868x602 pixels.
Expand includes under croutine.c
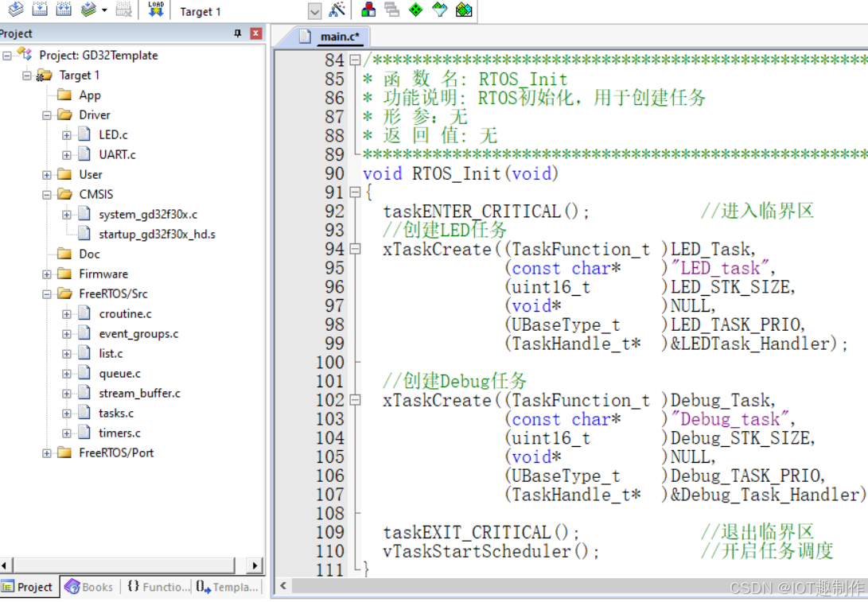[66, 314]
